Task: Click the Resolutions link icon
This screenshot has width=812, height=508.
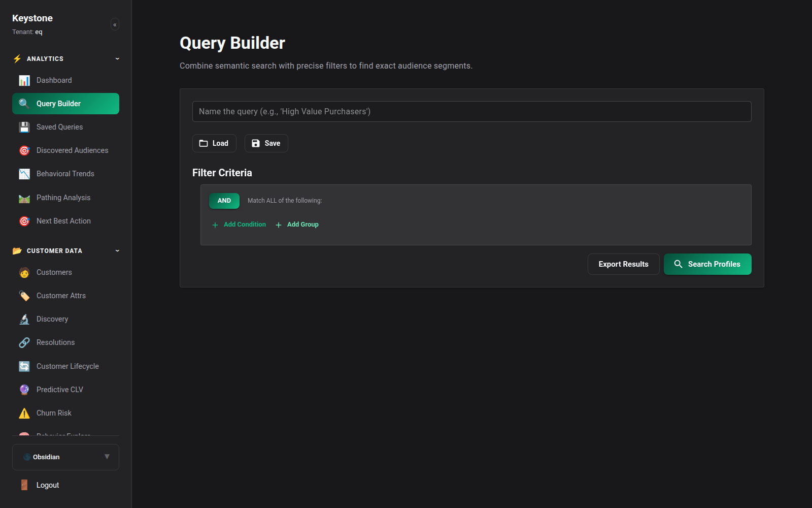Action: click(x=24, y=342)
